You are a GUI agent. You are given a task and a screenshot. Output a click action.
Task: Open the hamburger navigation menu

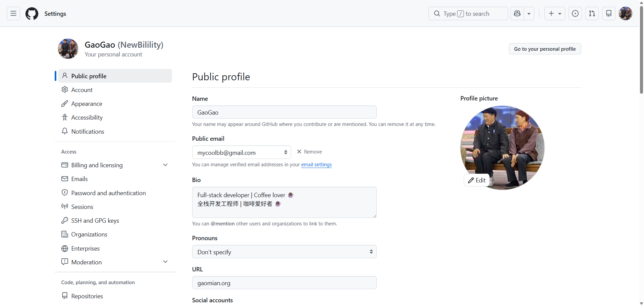point(13,13)
